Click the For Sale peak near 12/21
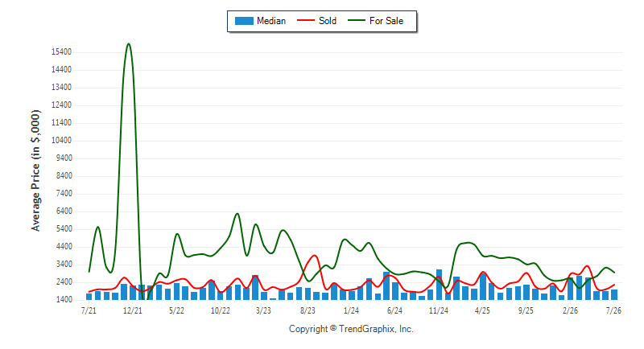The image size is (644, 349). tap(129, 44)
